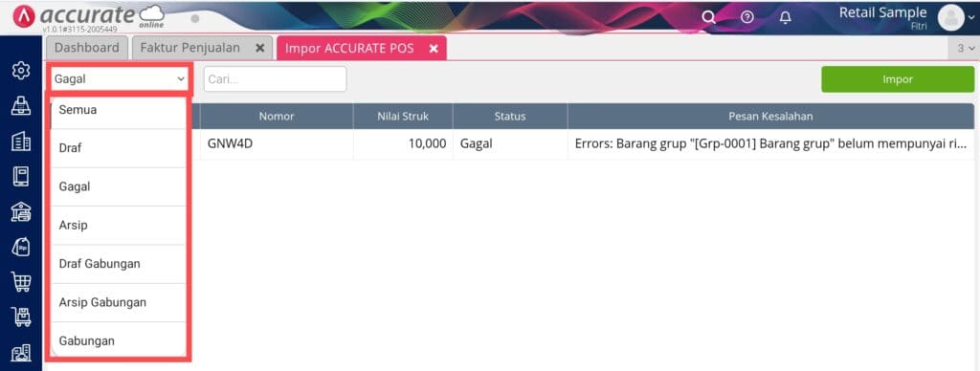Open the bank building sidebar icon
Screen dimensions: 980x371
[21, 213]
